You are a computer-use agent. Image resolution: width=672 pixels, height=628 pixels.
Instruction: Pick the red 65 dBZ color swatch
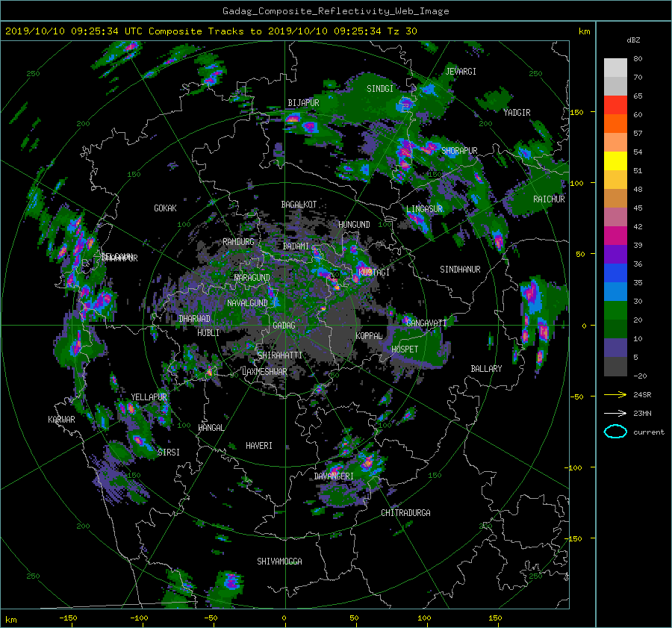(x=615, y=105)
